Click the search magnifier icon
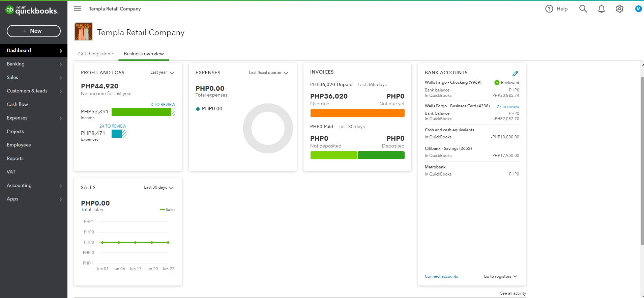Screen dimensions: 644x298 [583, 9]
